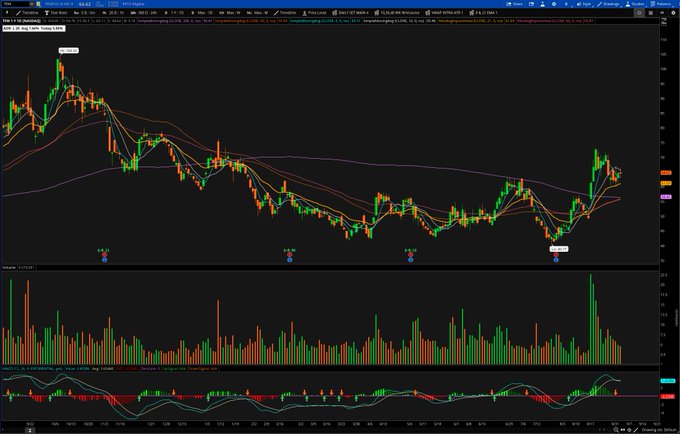Image resolution: width=680 pixels, height=434 pixels.
Task: Click the Lo price bubble at chart low
Action: tap(559, 249)
